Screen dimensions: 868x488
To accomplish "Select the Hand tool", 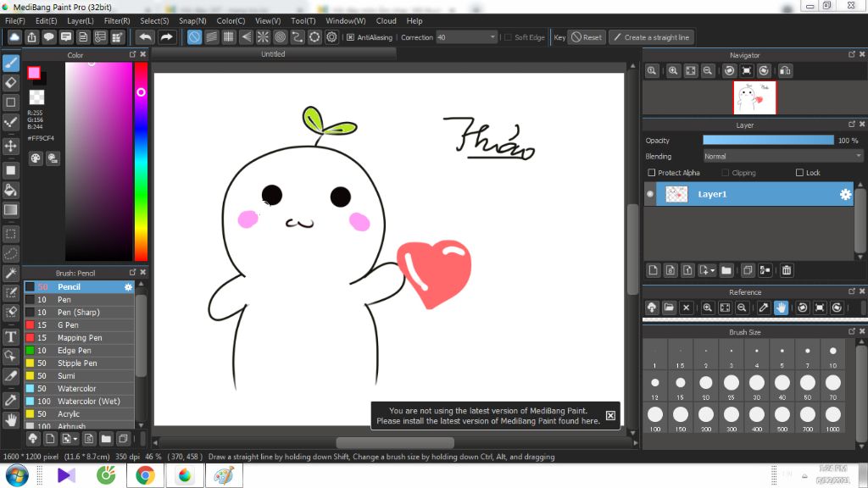I will coord(11,420).
